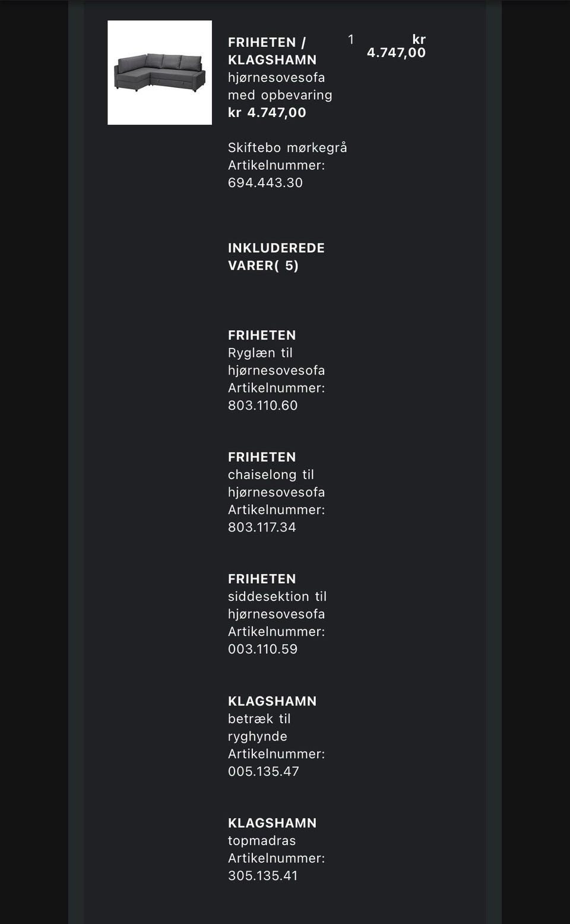Click article number 305.135.41
Screen dimensions: 570x924
pyautogui.click(x=262, y=875)
